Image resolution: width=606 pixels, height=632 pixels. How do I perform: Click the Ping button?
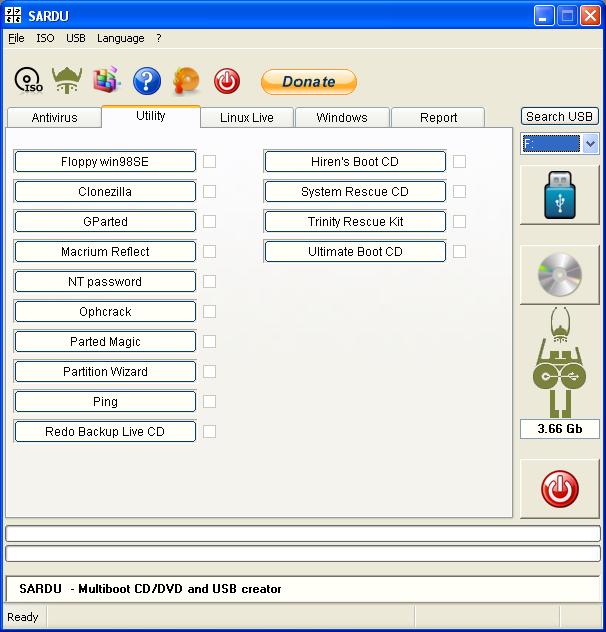(105, 401)
